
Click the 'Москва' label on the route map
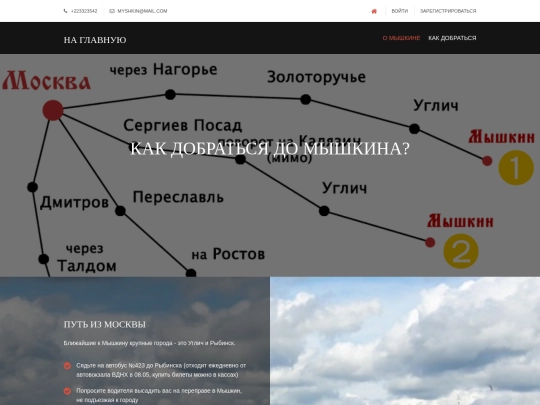pyautogui.click(x=46, y=81)
